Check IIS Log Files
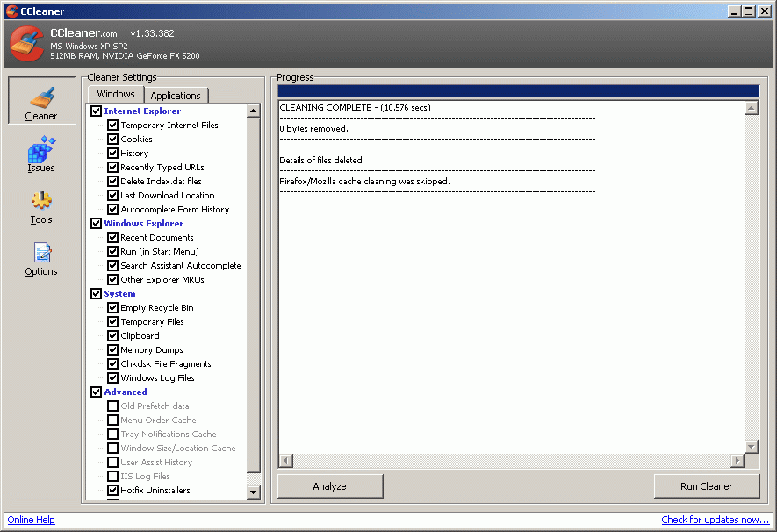Viewport: 777px width, 532px height. 113,476
